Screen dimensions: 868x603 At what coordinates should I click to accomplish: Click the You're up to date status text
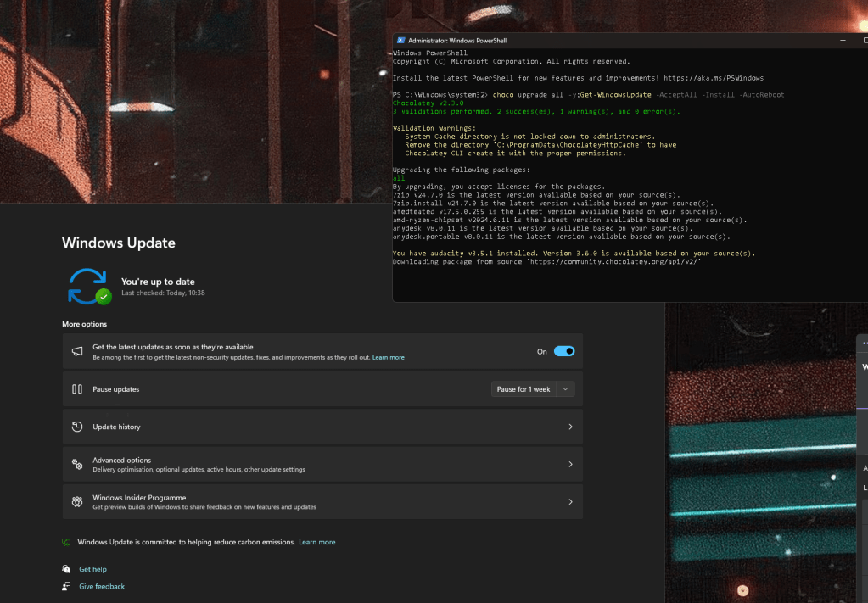coord(158,282)
